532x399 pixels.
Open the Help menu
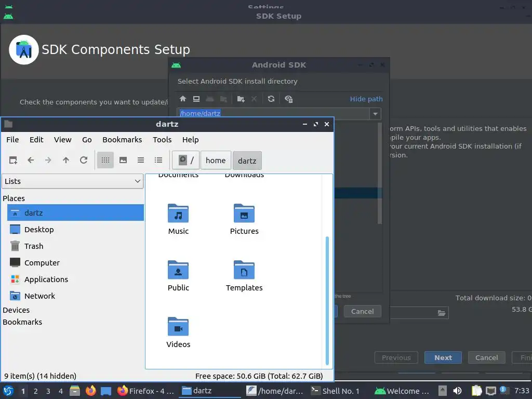pos(190,139)
